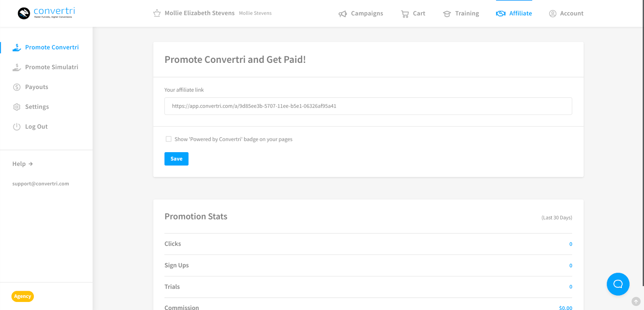Click the scroll-to-top arrow button
The height and width of the screenshot is (310, 644).
tap(636, 301)
